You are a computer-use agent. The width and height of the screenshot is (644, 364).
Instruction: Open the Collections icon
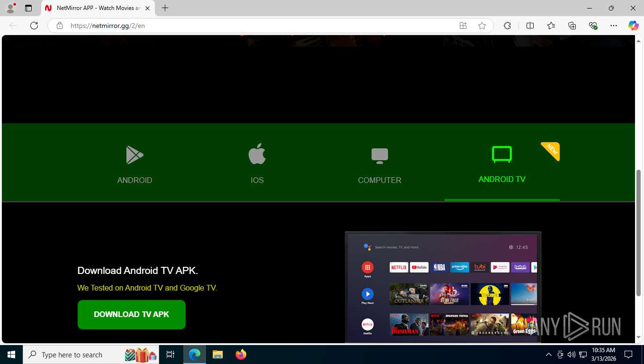point(572,26)
